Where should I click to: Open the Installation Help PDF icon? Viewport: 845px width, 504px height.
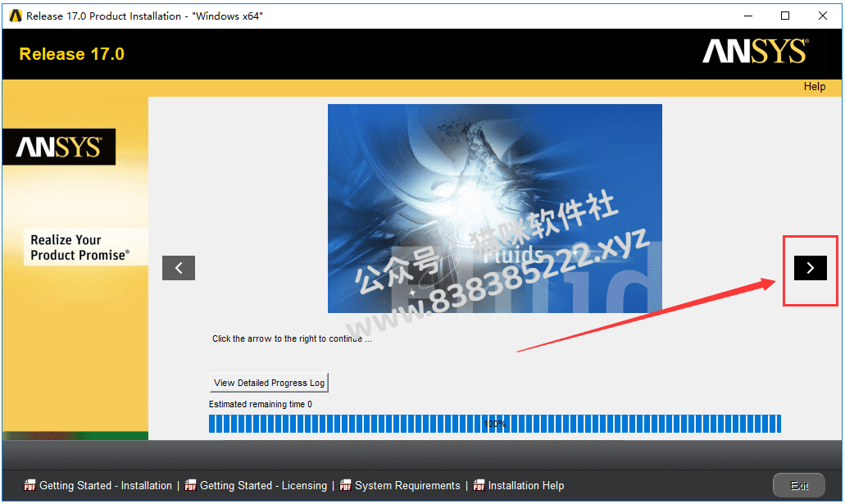[x=479, y=486]
